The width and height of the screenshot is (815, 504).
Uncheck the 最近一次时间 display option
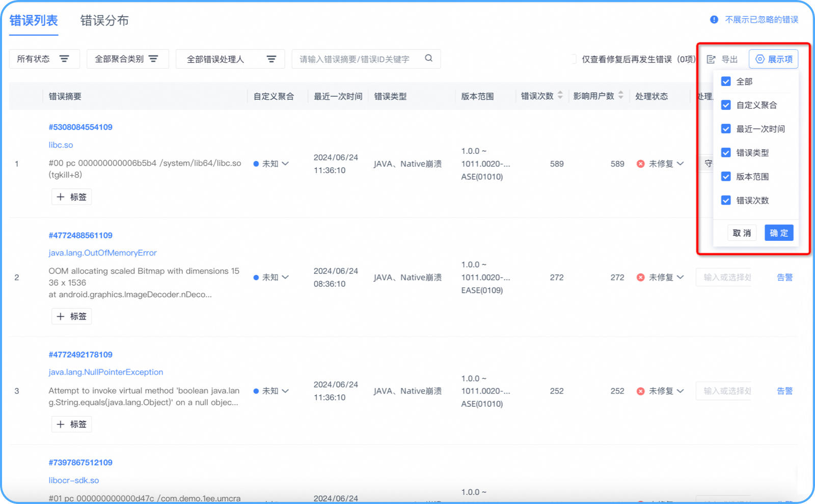(x=726, y=129)
